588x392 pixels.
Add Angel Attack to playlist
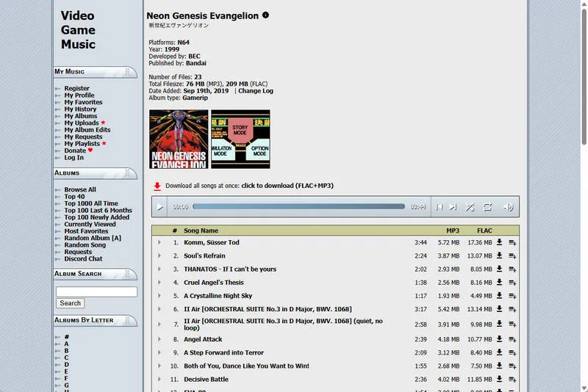pos(512,340)
